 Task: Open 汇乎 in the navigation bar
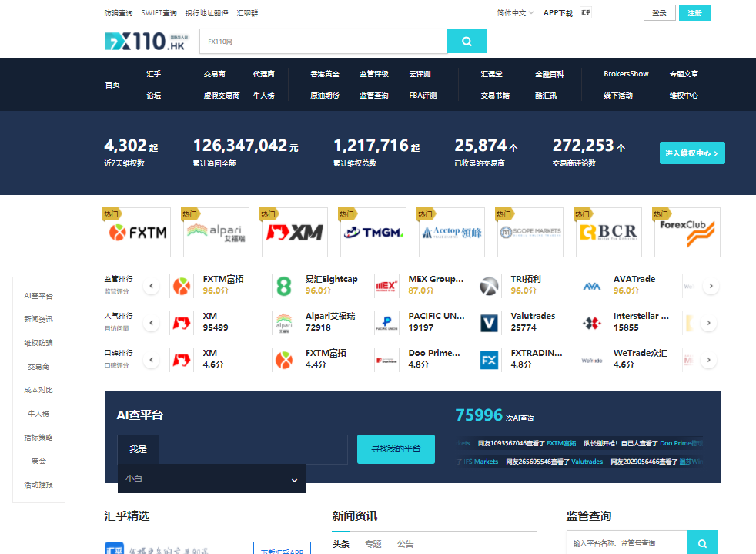(x=154, y=74)
